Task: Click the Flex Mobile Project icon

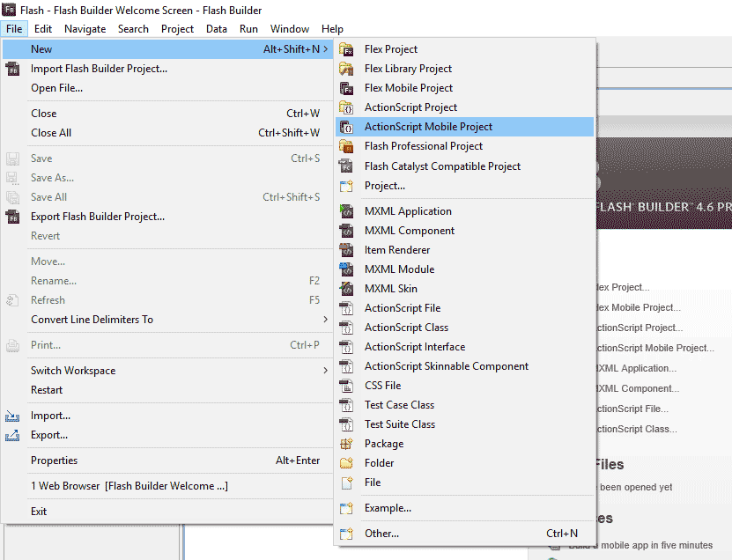Action: (346, 88)
